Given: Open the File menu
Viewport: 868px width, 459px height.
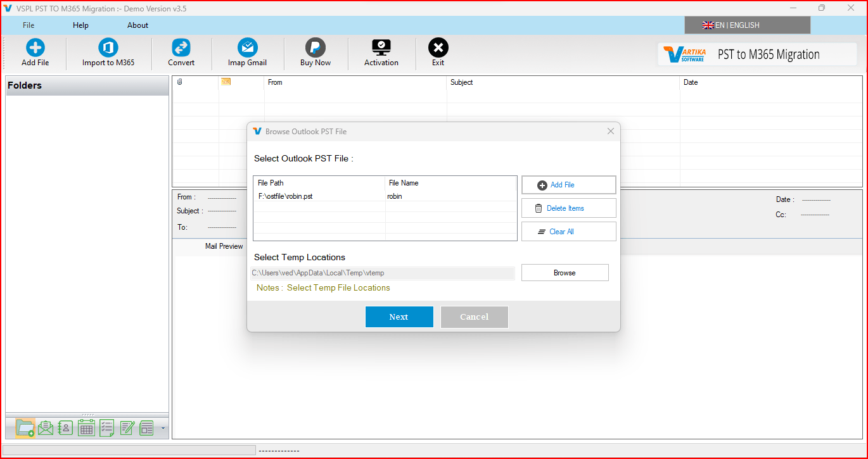Looking at the screenshot, I should pyautogui.click(x=29, y=25).
